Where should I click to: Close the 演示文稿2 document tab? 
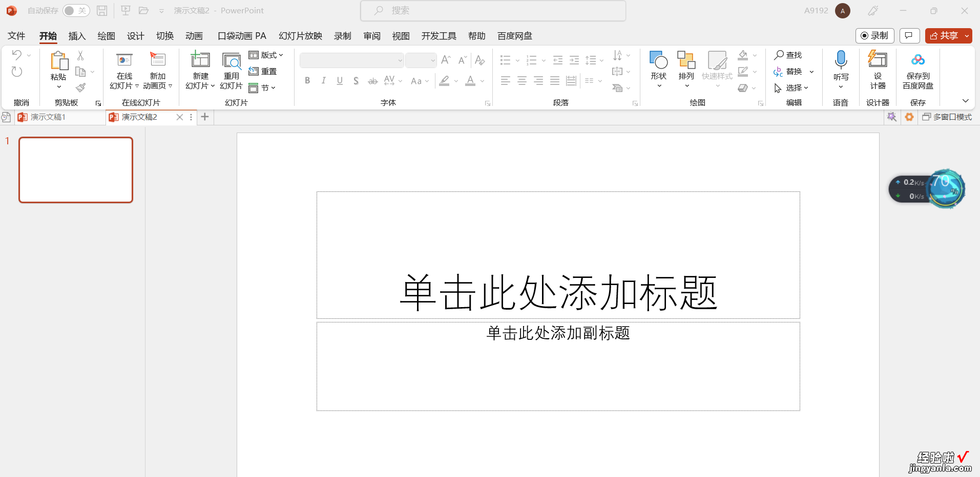click(x=180, y=117)
